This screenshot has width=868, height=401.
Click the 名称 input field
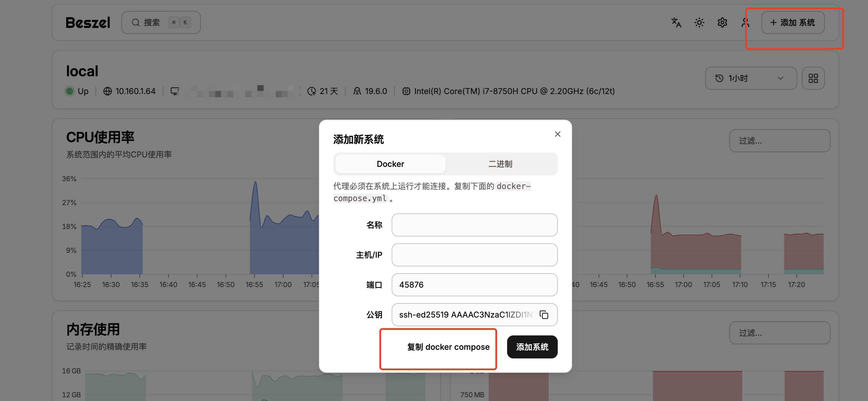(x=474, y=225)
